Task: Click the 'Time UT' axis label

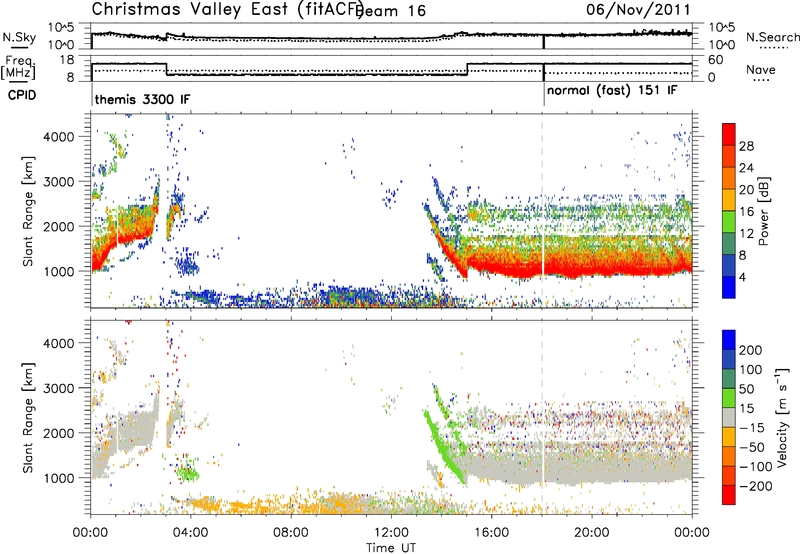Action: click(x=391, y=547)
